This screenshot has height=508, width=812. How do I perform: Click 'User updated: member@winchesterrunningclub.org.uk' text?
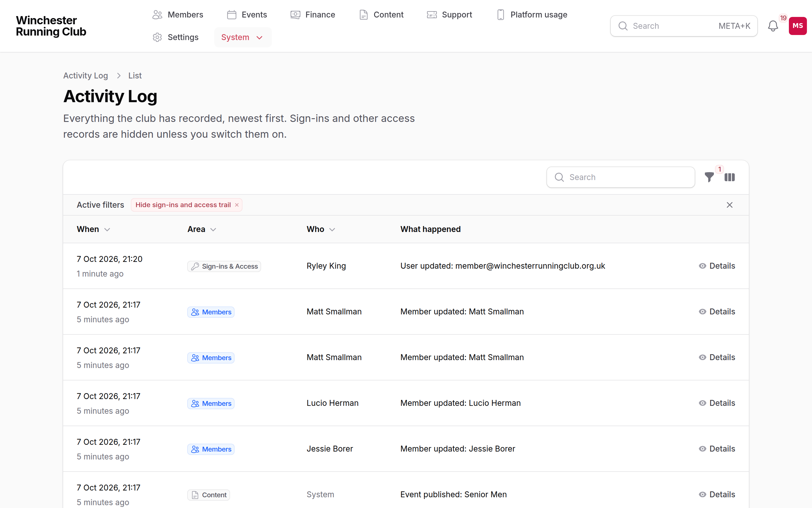(x=503, y=266)
